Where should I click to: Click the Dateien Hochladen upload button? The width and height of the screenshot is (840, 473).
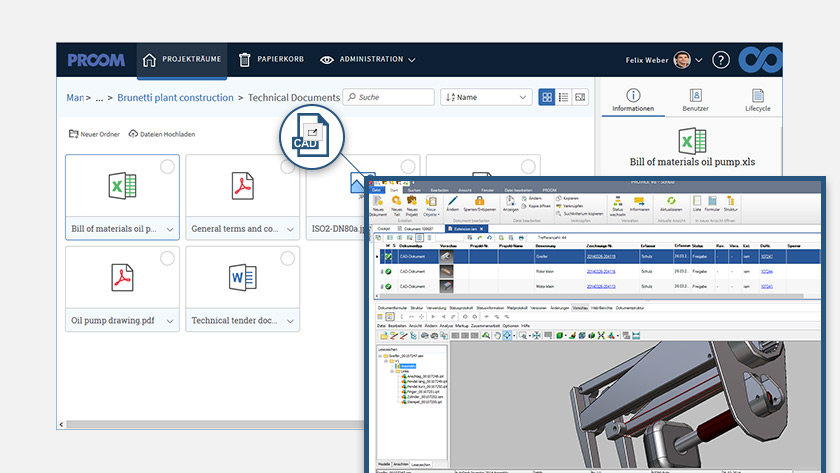[162, 134]
